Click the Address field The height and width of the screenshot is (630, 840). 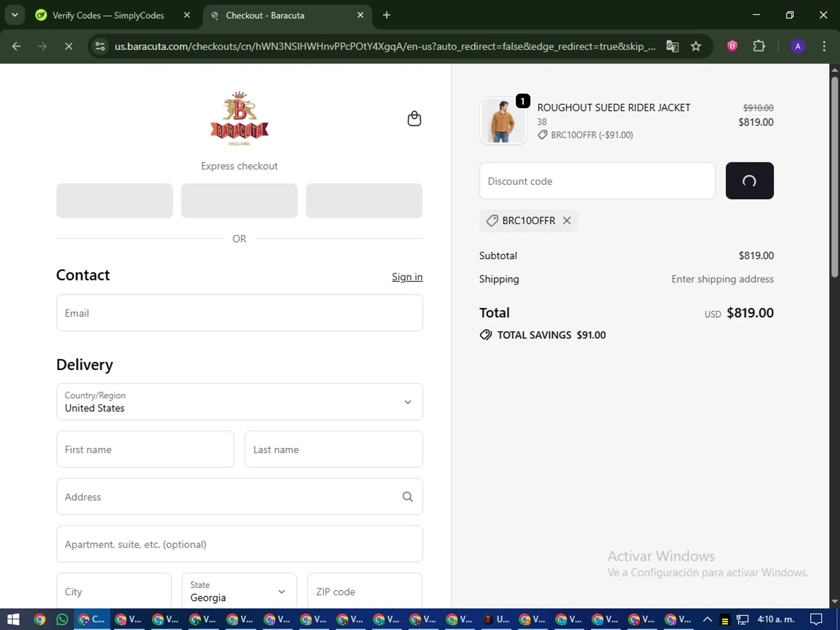click(x=239, y=497)
